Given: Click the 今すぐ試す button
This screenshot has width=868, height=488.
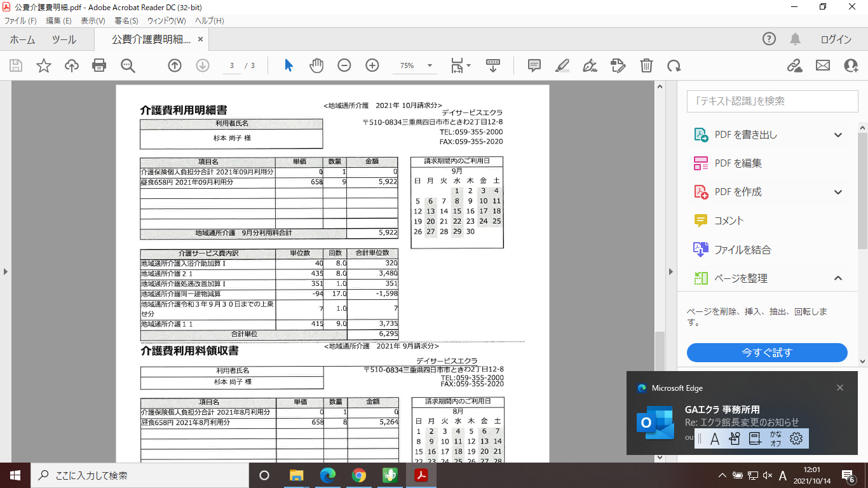Looking at the screenshot, I should click(x=767, y=352).
